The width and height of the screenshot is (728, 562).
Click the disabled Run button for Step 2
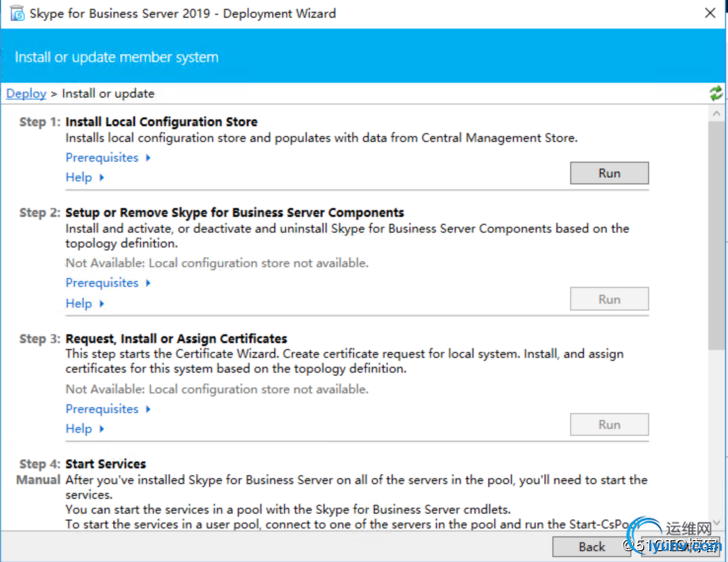[x=610, y=300]
